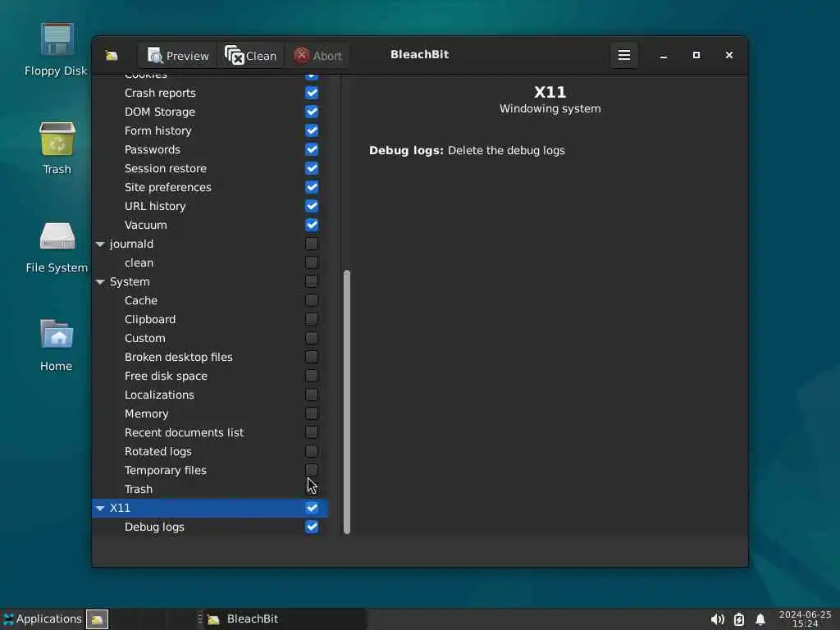Enable the Rotated logs checkbox
Screen dimensions: 840x630
click(x=312, y=451)
